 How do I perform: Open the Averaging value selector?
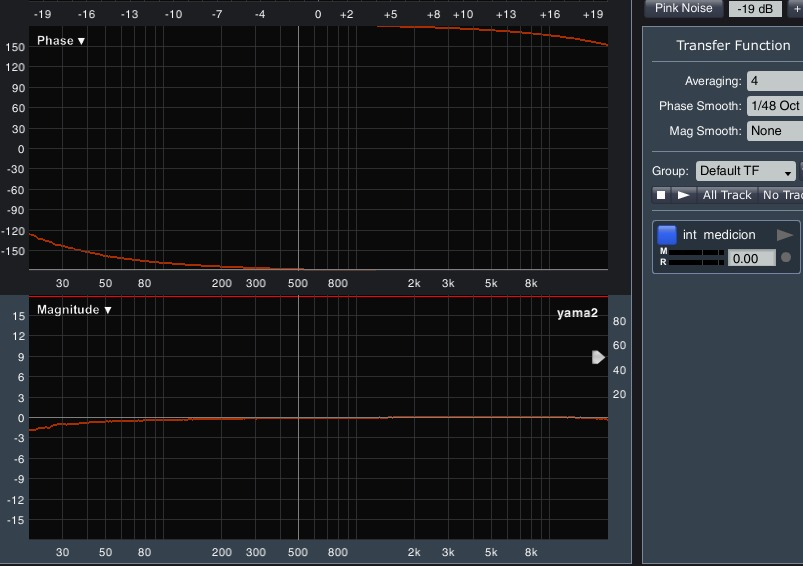[x=774, y=81]
